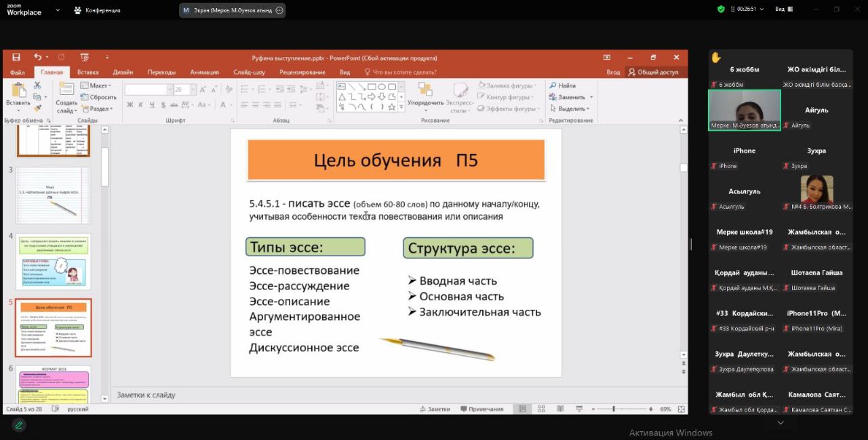Image resolution: width=868 pixels, height=440 pixels.
Task: Switch to slide sorter view
Action: coord(541,409)
